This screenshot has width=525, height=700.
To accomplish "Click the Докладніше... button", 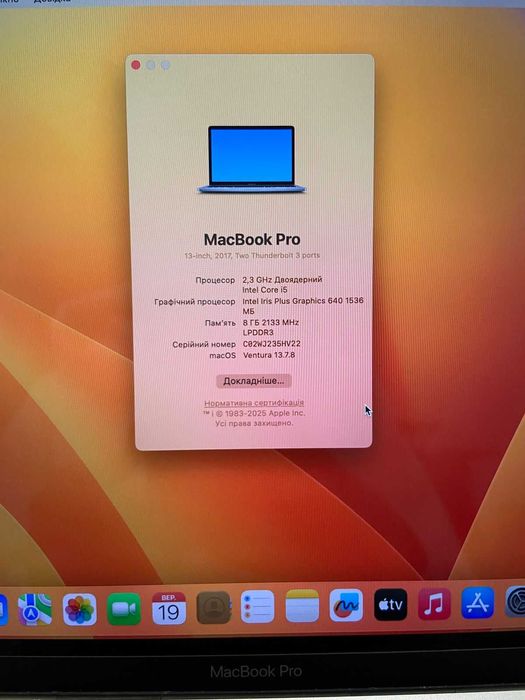I will (254, 381).
